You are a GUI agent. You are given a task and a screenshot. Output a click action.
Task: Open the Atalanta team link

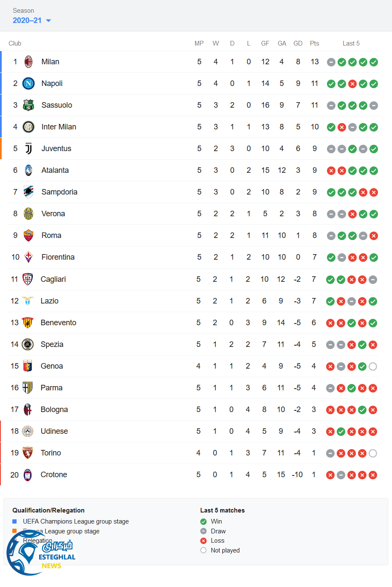point(55,170)
